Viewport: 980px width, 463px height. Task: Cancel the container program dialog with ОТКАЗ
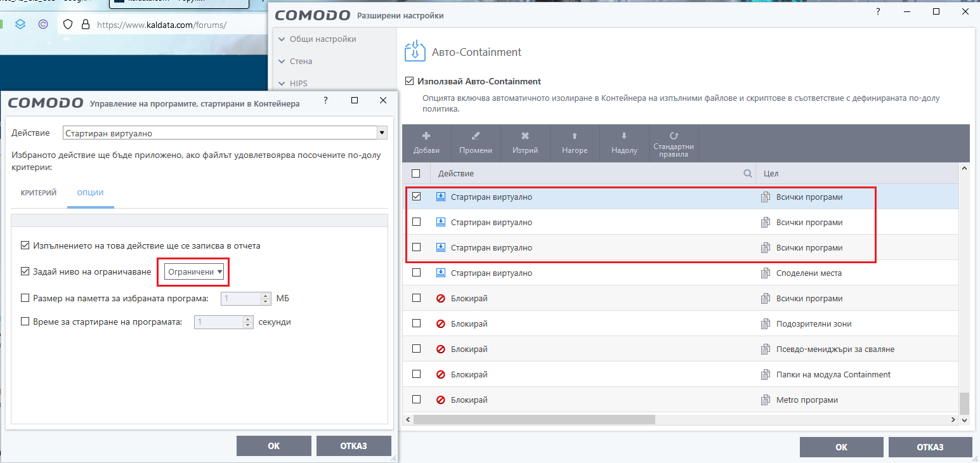(x=354, y=446)
